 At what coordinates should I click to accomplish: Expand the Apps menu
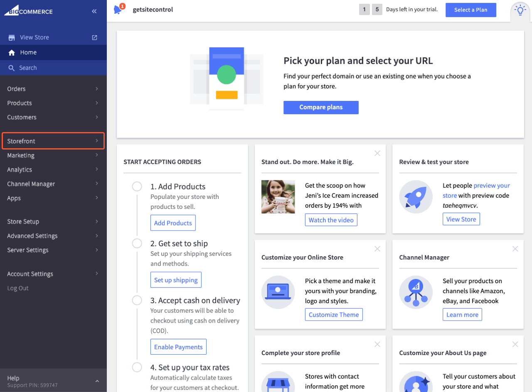point(53,198)
